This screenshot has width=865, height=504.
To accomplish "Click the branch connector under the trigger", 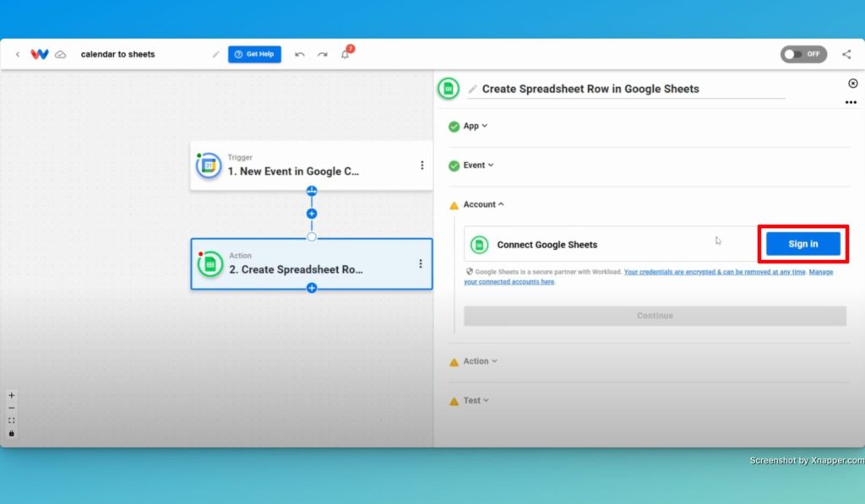I will [312, 191].
